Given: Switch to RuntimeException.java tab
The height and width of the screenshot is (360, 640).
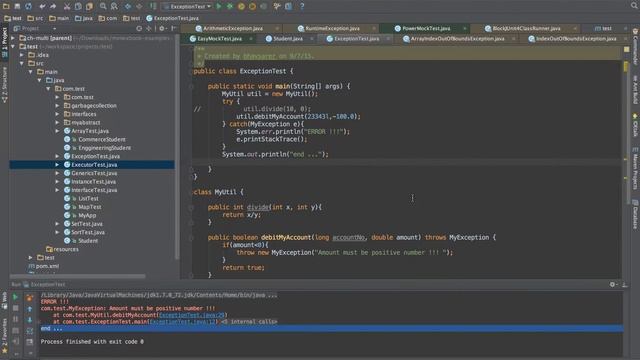Looking at the screenshot, I should [x=332, y=28].
